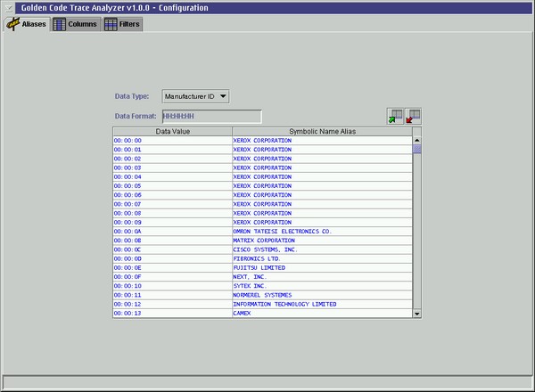Click the scrollbar down arrow in table
Screen dimensions: 535x392
point(417,314)
